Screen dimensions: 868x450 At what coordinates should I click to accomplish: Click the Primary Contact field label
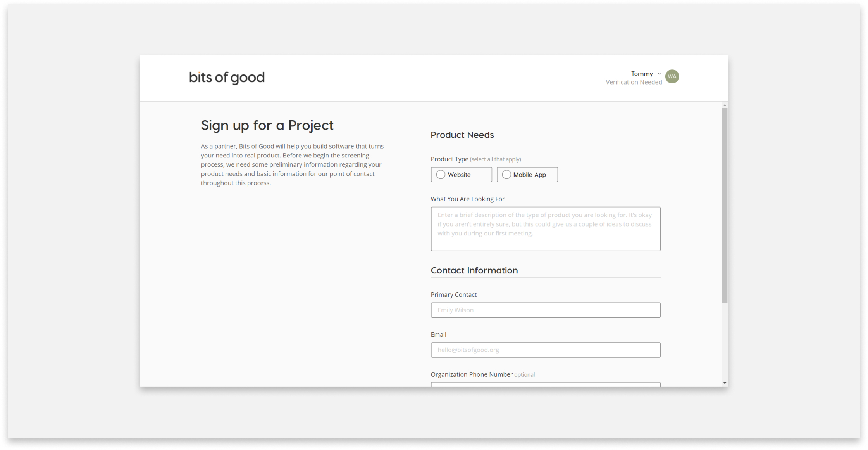point(453,295)
